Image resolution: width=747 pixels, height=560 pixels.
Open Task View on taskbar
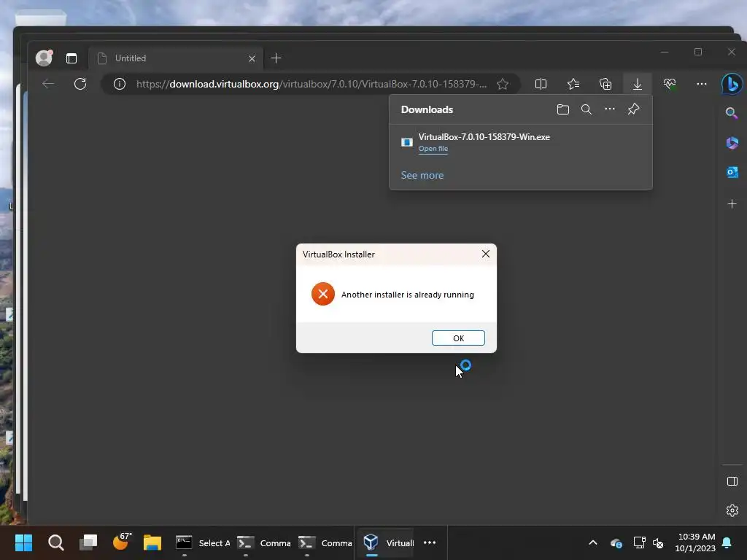[88, 542]
